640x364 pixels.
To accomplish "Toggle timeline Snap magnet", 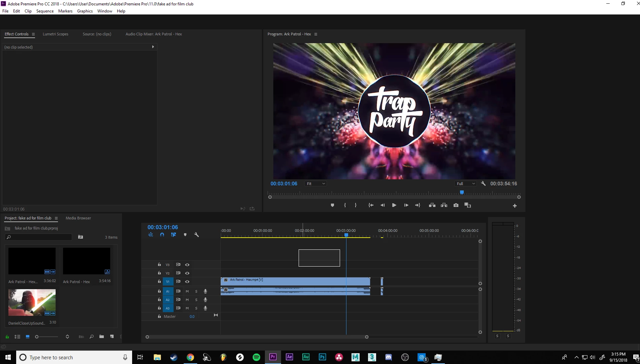I will click(x=162, y=235).
